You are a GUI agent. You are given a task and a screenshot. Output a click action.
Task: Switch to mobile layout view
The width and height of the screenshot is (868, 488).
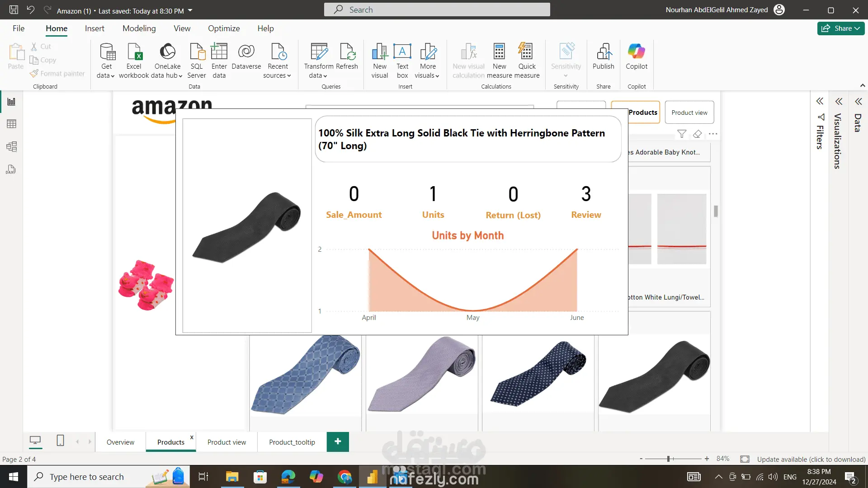pos(60,441)
